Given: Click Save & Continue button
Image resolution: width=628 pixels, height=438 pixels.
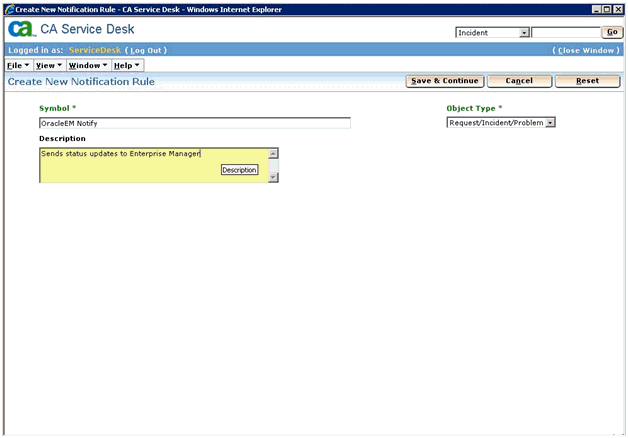Looking at the screenshot, I should tap(445, 81).
